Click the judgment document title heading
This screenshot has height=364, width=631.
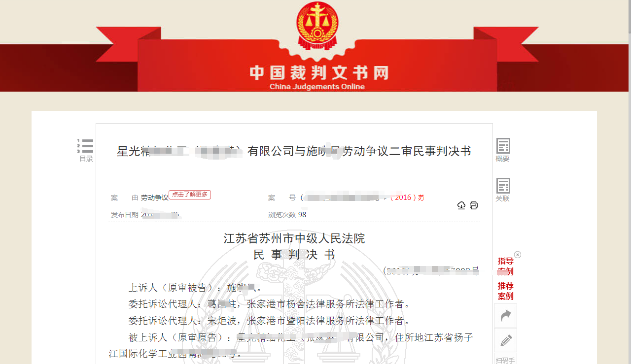point(294,151)
